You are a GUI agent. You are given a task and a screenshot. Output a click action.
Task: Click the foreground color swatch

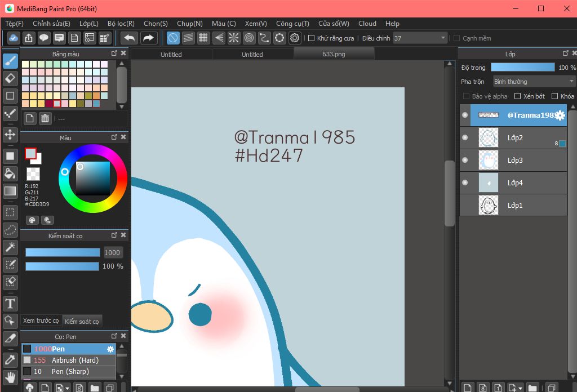click(x=30, y=153)
